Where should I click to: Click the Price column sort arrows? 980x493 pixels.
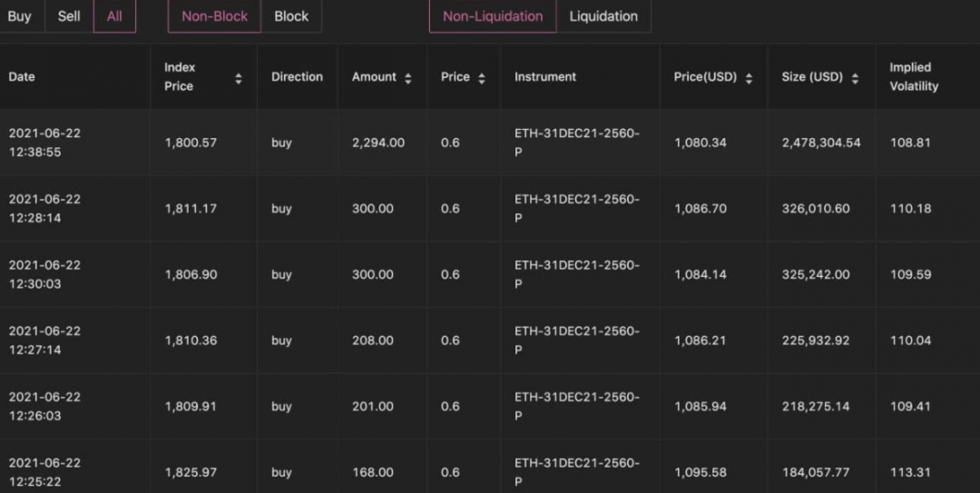coord(481,78)
